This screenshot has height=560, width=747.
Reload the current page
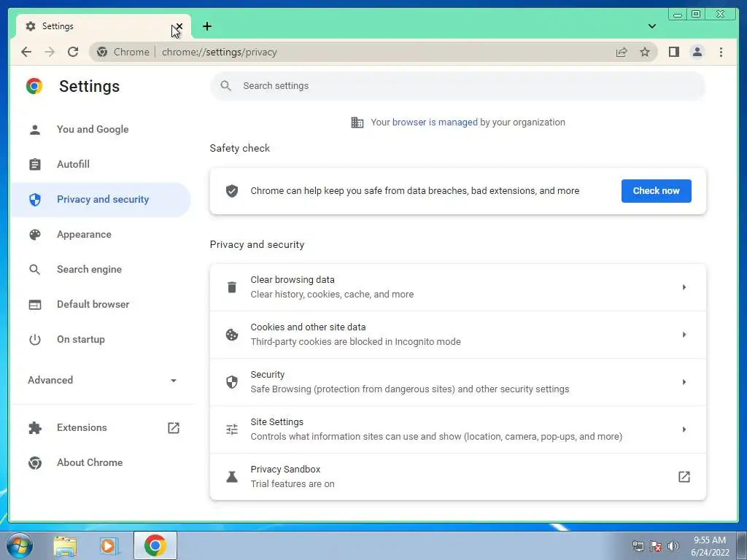coord(73,52)
